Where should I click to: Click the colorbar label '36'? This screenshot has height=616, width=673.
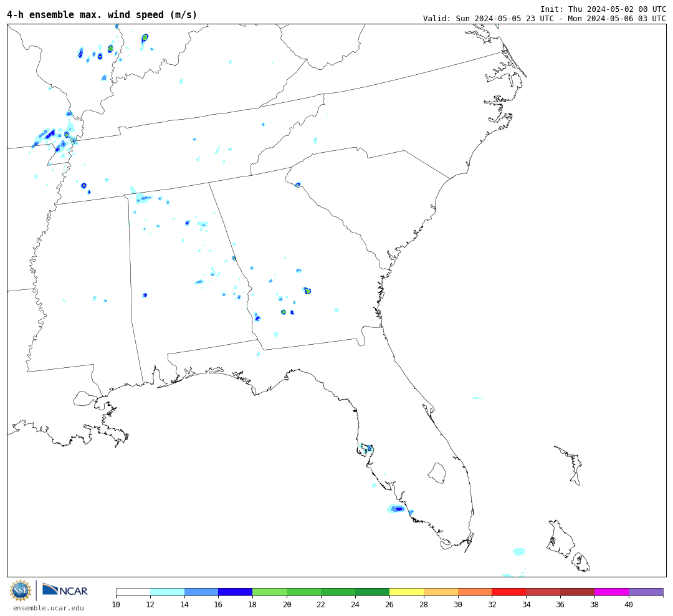[x=561, y=605]
